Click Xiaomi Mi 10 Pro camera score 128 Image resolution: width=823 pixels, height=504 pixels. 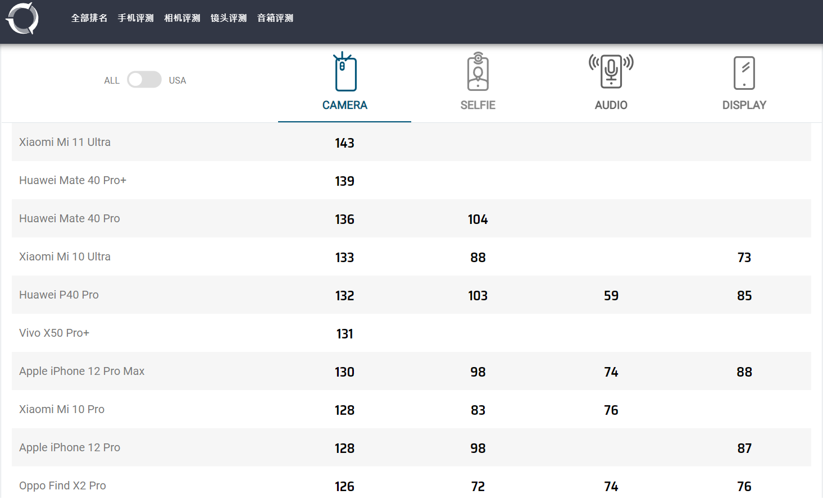point(345,410)
